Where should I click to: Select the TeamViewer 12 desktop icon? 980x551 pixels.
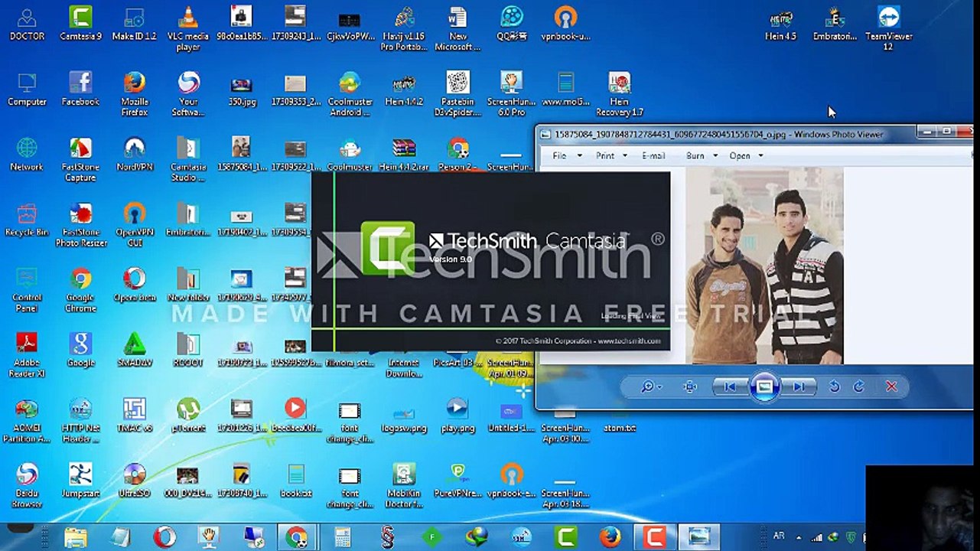(x=888, y=28)
